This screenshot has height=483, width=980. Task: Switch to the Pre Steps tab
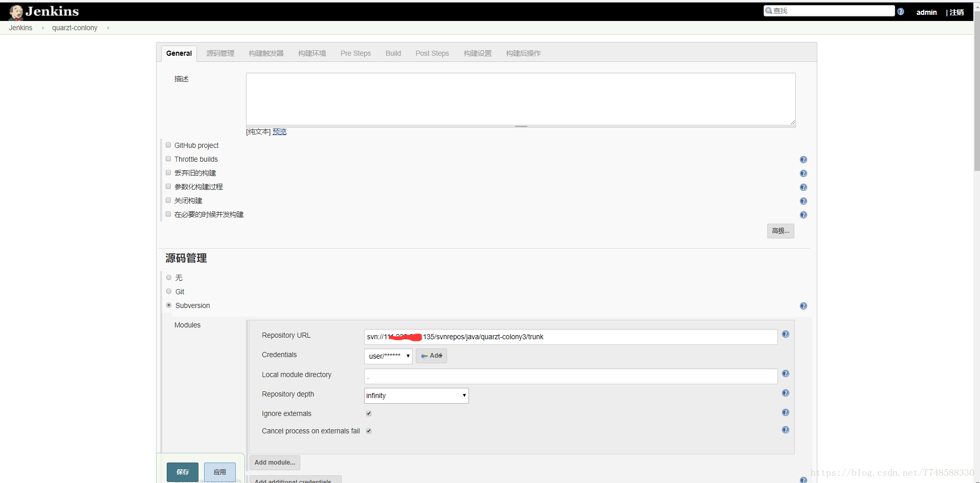355,53
